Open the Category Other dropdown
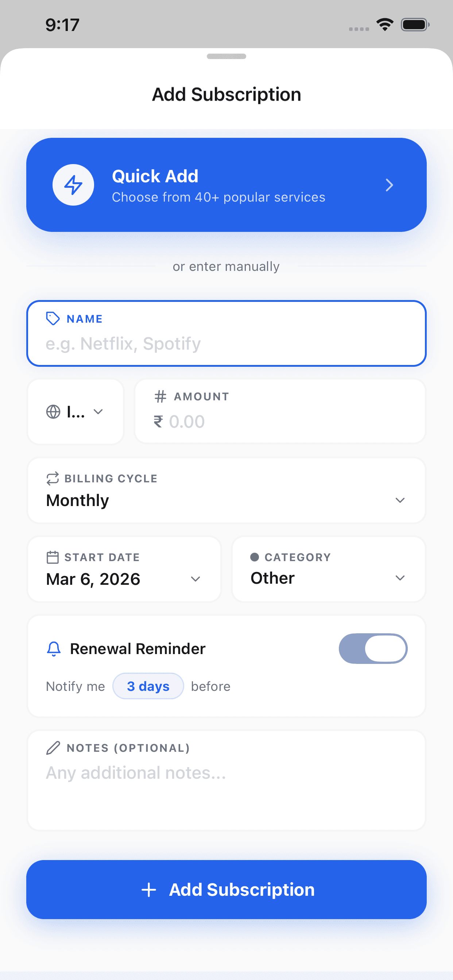This screenshot has width=453, height=980. point(400,578)
